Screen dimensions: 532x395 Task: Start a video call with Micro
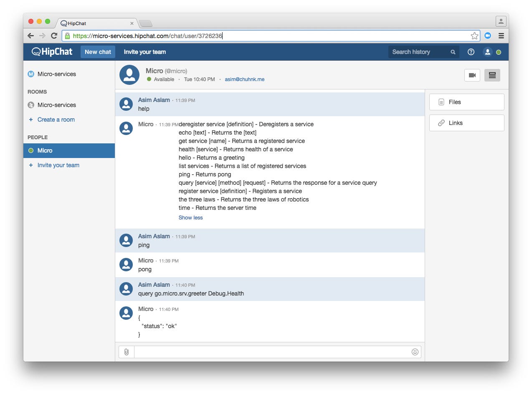tap(472, 75)
